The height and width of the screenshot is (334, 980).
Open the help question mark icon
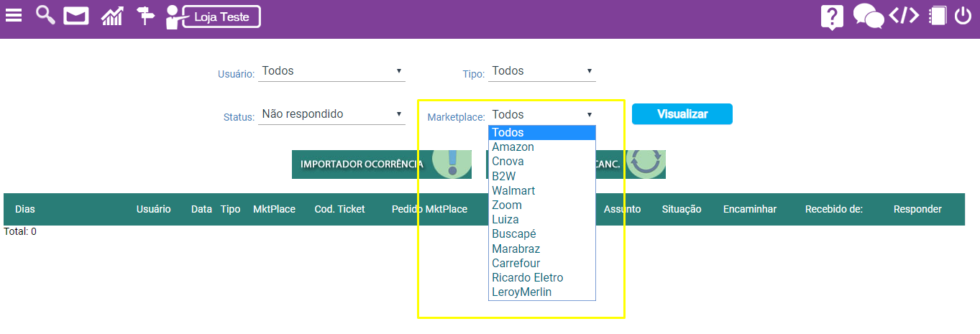832,17
